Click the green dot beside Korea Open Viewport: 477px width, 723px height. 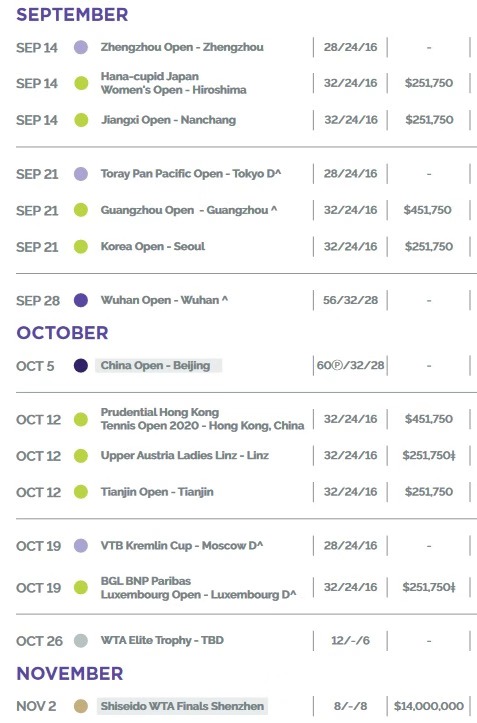pyautogui.click(x=81, y=247)
